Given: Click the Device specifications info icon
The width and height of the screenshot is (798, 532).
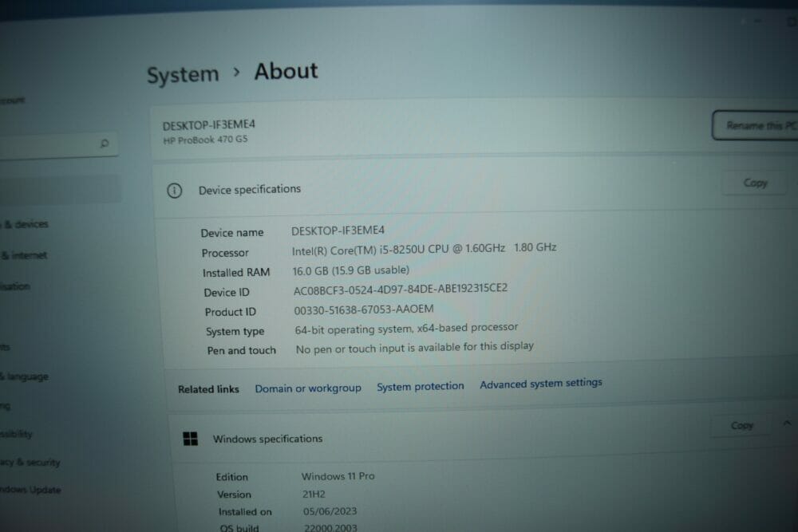Looking at the screenshot, I should [175, 191].
